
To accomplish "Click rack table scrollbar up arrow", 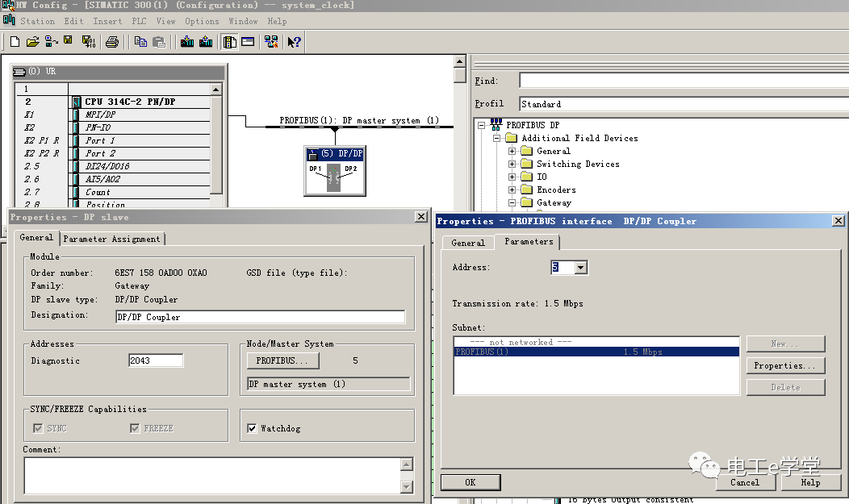I will 216,90.
